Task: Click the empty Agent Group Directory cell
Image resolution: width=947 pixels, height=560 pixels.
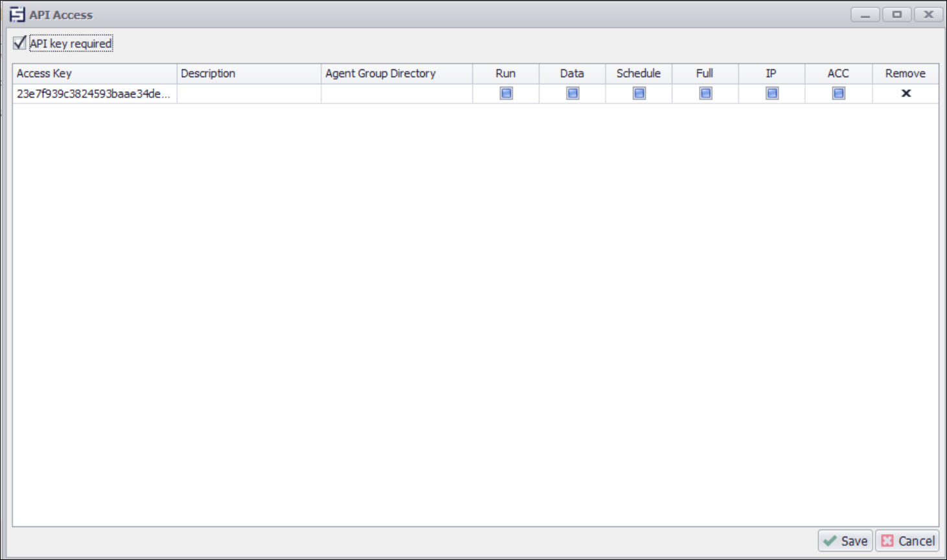Action: click(396, 94)
